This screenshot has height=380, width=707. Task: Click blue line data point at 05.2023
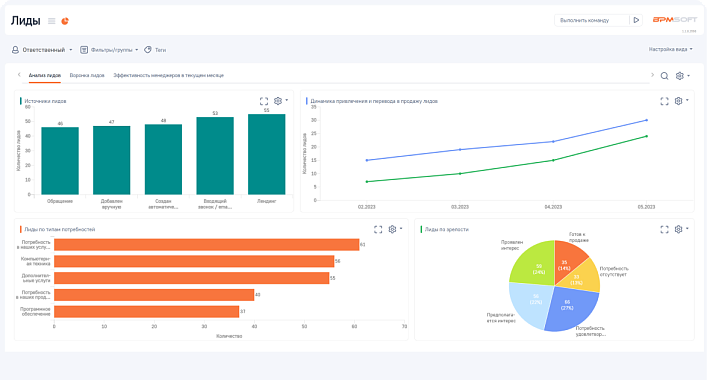coord(647,120)
